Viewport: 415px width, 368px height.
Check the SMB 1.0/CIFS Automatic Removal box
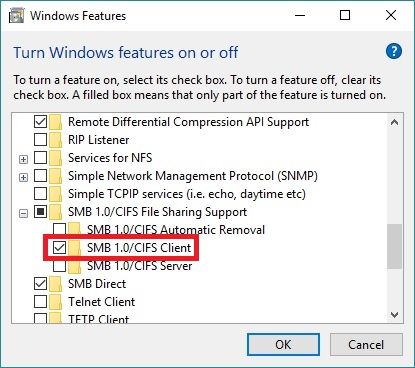coord(59,229)
